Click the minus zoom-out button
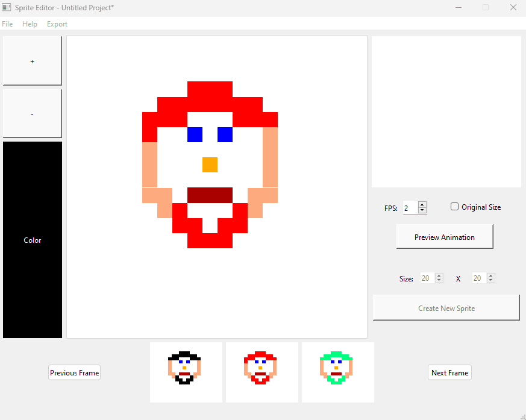The height and width of the screenshot is (420, 526). tap(32, 114)
